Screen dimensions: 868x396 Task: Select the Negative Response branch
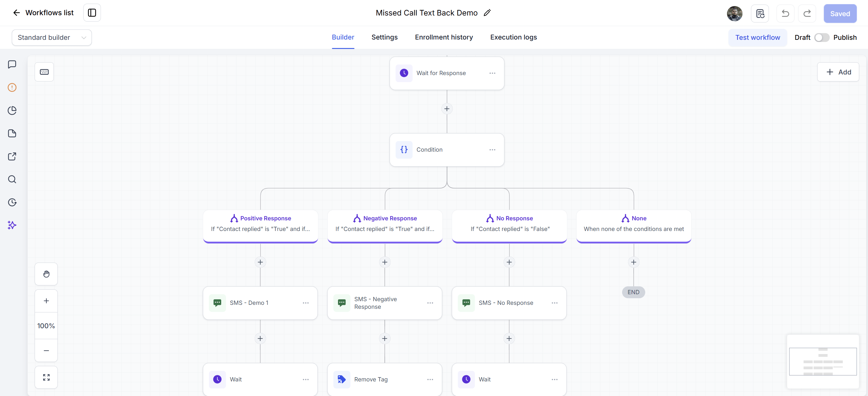click(385, 226)
